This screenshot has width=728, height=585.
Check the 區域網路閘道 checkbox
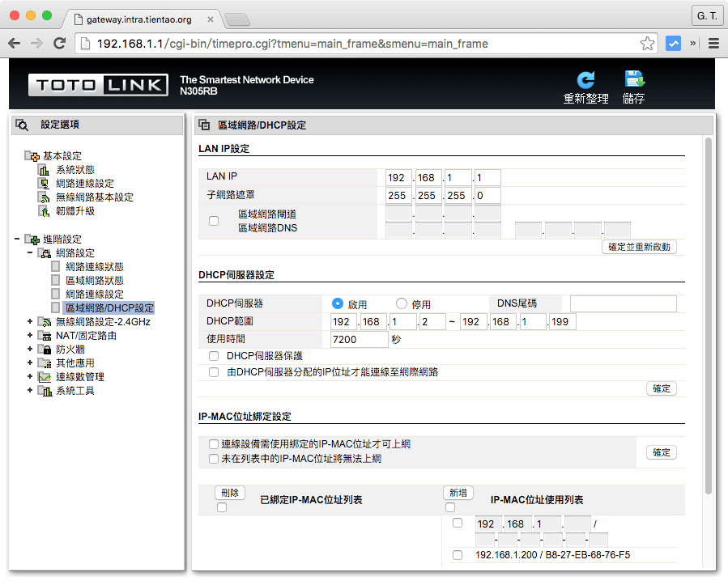pos(214,220)
